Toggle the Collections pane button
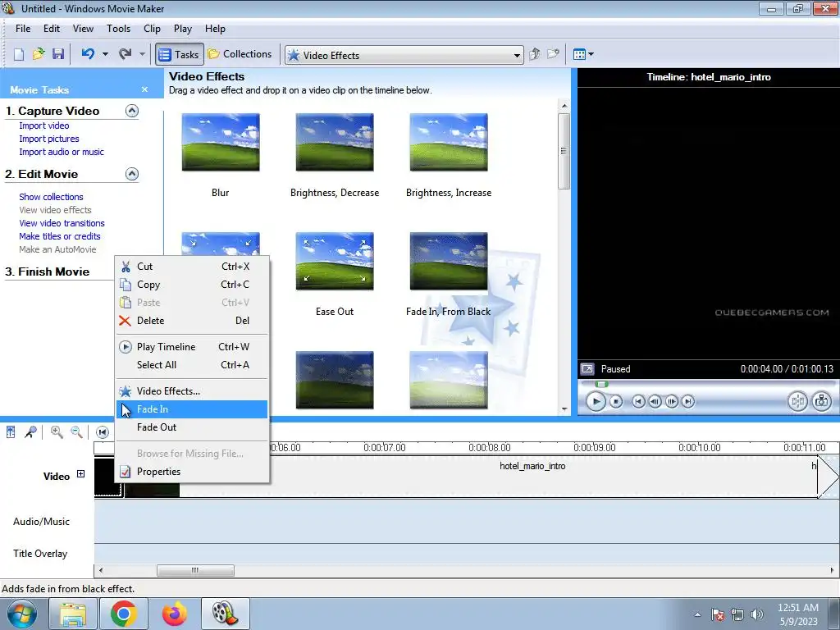The height and width of the screenshot is (630, 840). tap(240, 54)
